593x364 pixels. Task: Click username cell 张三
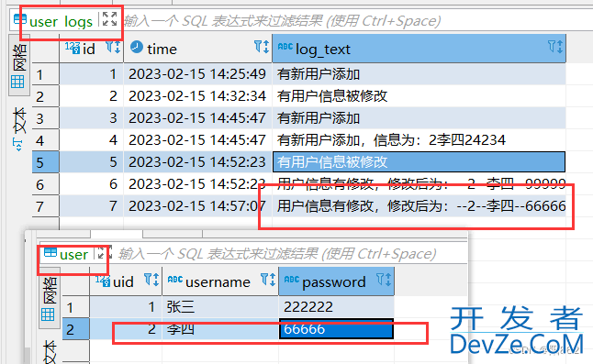(220, 306)
